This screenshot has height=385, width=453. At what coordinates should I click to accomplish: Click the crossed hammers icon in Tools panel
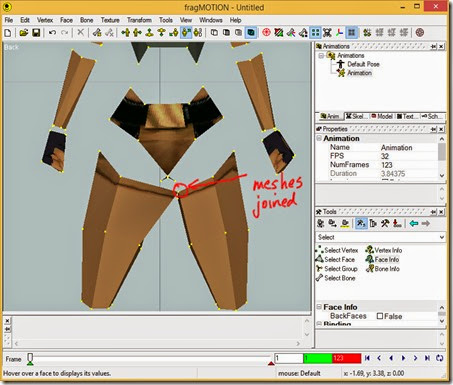(x=385, y=223)
